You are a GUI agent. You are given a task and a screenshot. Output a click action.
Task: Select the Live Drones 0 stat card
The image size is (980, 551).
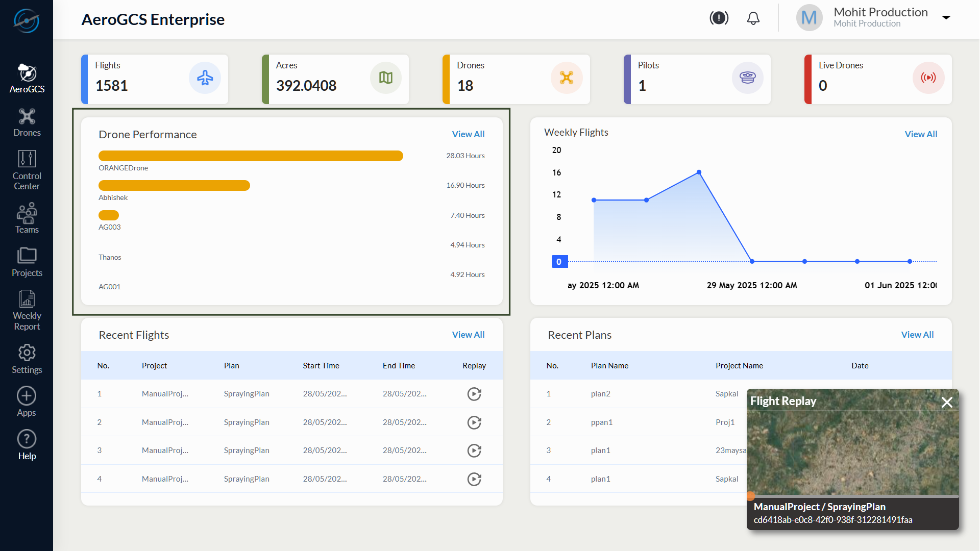pos(878,79)
